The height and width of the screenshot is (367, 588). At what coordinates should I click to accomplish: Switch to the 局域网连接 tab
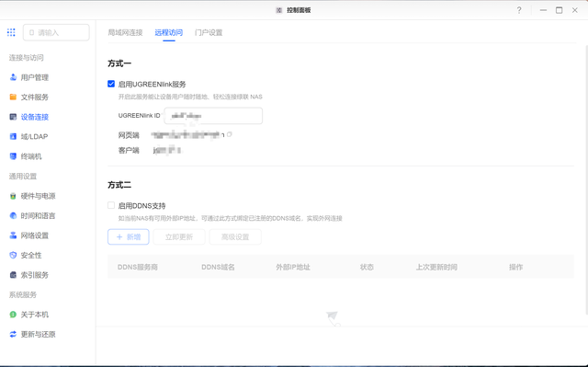coord(125,32)
